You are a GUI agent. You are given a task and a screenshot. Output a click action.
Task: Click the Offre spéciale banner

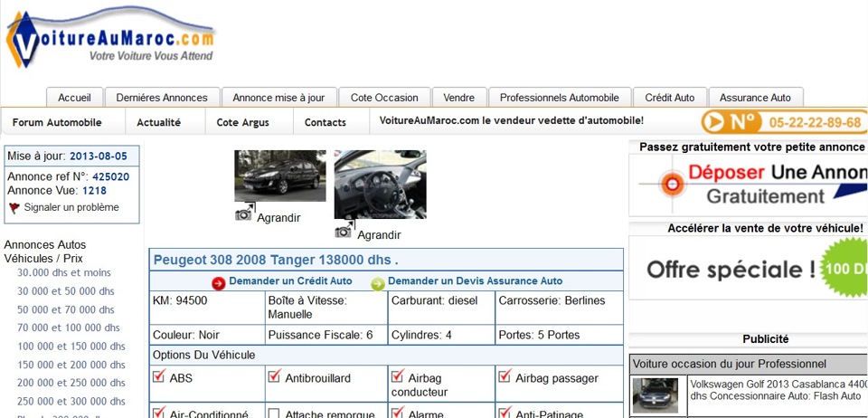[749, 268]
